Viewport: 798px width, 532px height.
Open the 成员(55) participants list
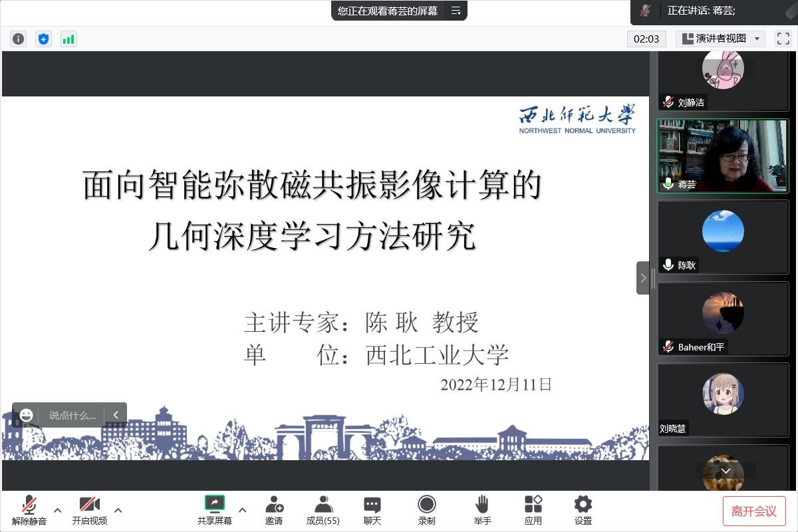[323, 510]
